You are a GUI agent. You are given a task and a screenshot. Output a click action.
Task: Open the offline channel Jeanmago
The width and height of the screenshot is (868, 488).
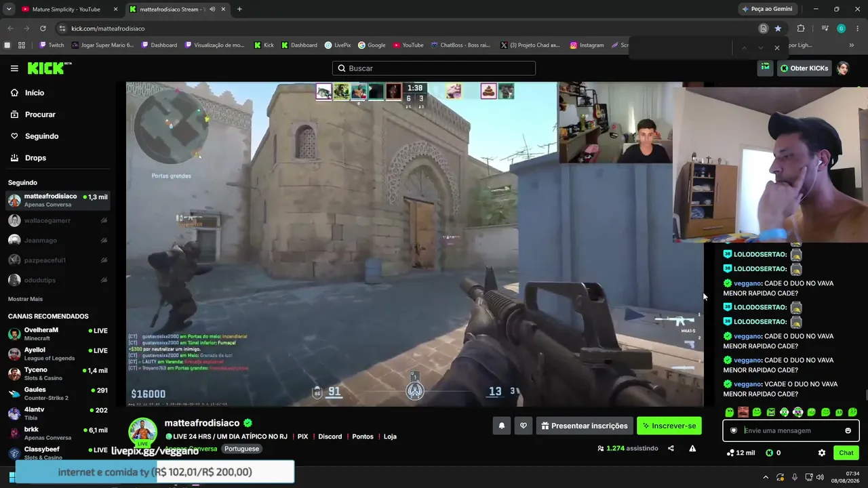(x=58, y=240)
